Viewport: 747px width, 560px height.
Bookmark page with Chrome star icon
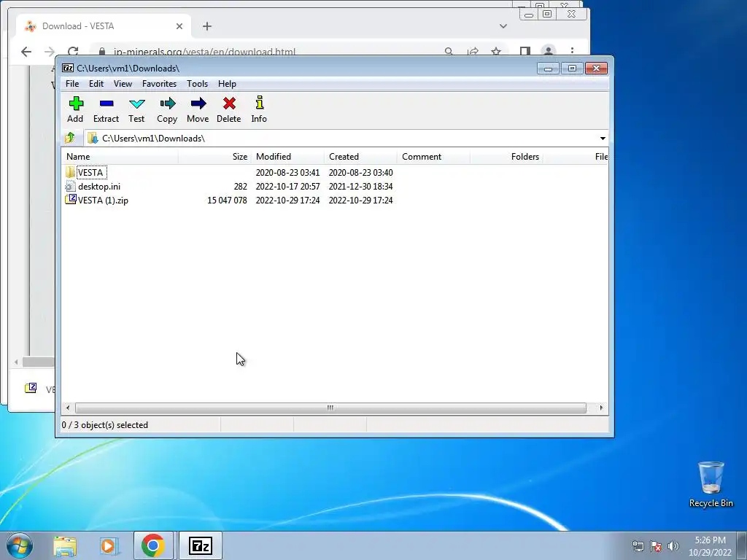pyautogui.click(x=496, y=51)
